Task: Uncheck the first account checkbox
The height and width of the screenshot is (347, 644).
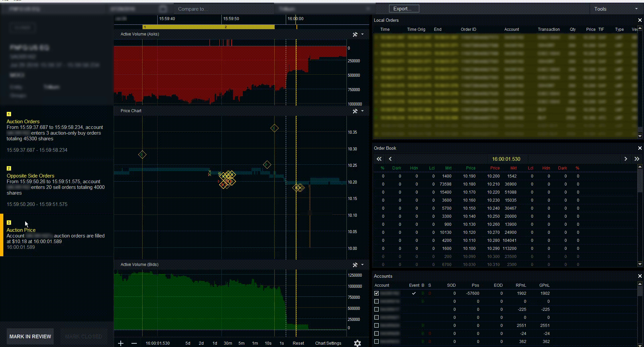Action: tap(376, 293)
